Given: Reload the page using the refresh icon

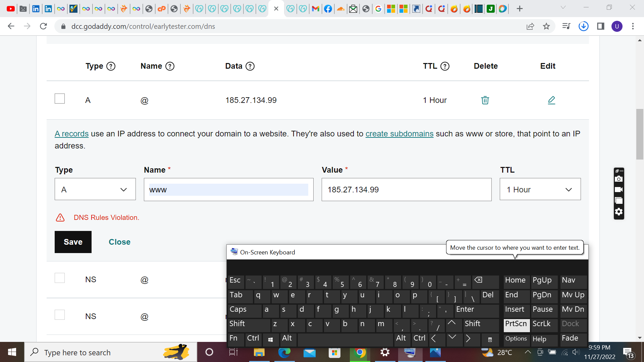Looking at the screenshot, I should click(43, 26).
